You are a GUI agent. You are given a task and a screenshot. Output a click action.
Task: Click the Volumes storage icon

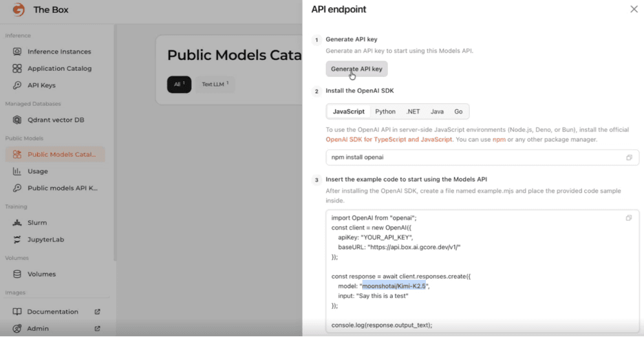(x=17, y=274)
